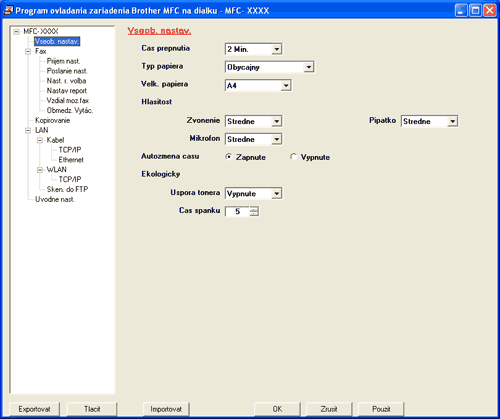Click the Zrusit button
Viewport: 500px width, 419px height.
coord(329,409)
